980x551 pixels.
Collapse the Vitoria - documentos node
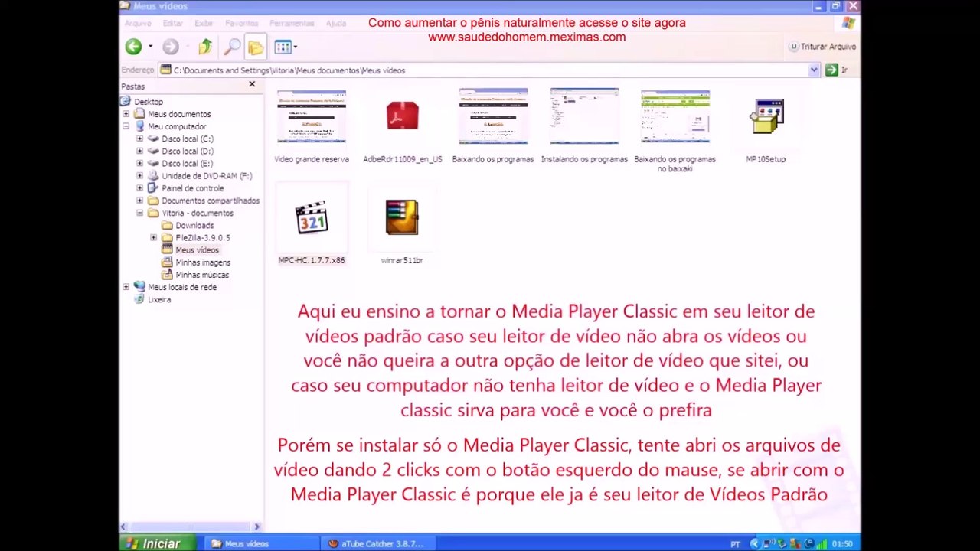pos(139,213)
